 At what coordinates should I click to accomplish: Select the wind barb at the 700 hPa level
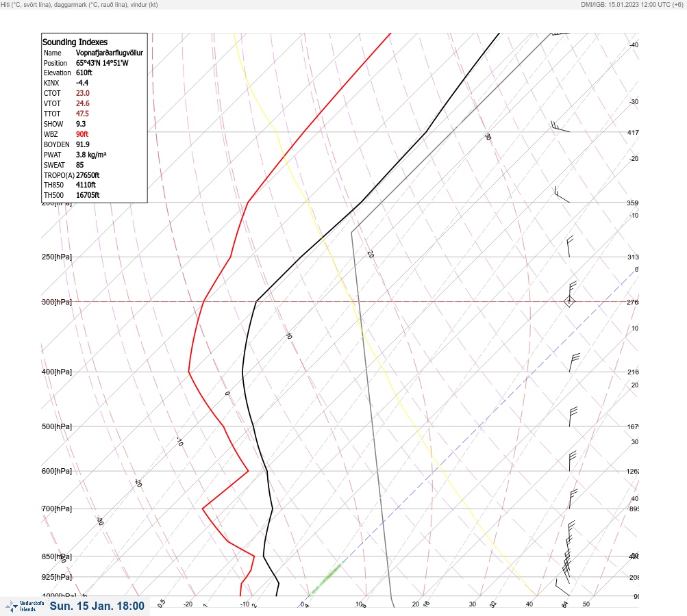click(x=573, y=499)
